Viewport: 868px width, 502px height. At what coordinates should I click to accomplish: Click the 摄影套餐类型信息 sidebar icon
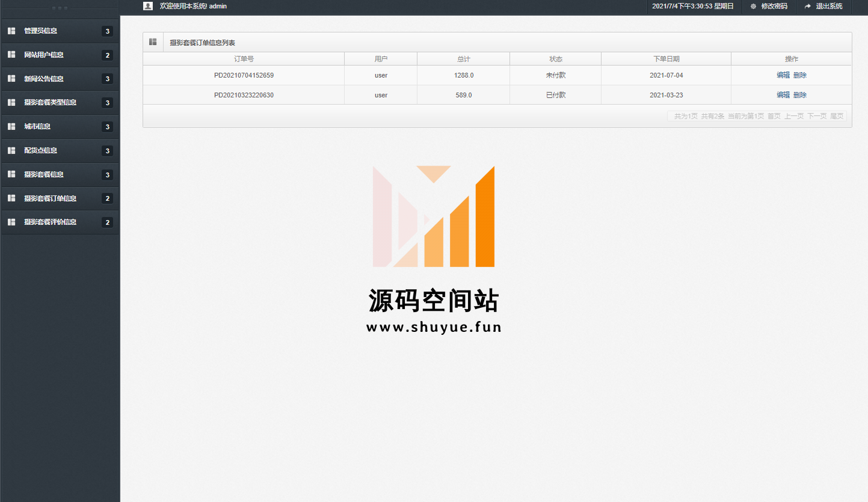(x=11, y=103)
